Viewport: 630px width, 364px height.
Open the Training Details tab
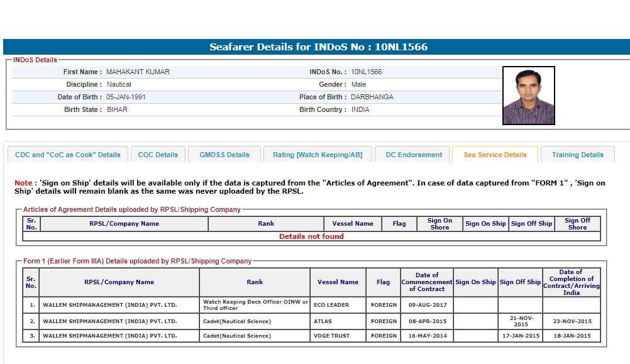point(577,155)
